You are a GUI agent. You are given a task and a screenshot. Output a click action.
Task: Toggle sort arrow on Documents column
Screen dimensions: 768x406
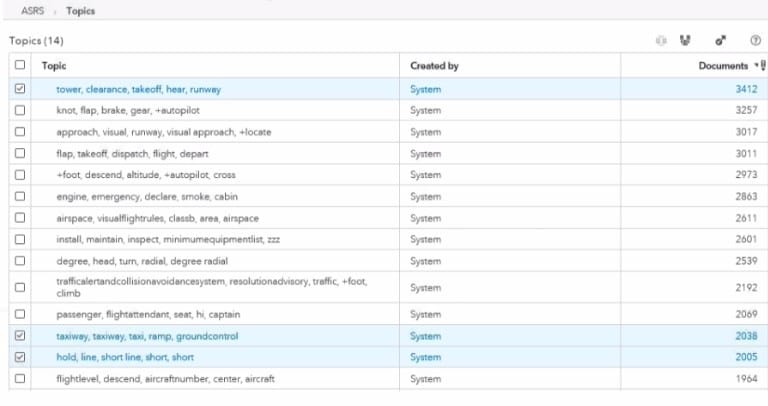click(755, 66)
